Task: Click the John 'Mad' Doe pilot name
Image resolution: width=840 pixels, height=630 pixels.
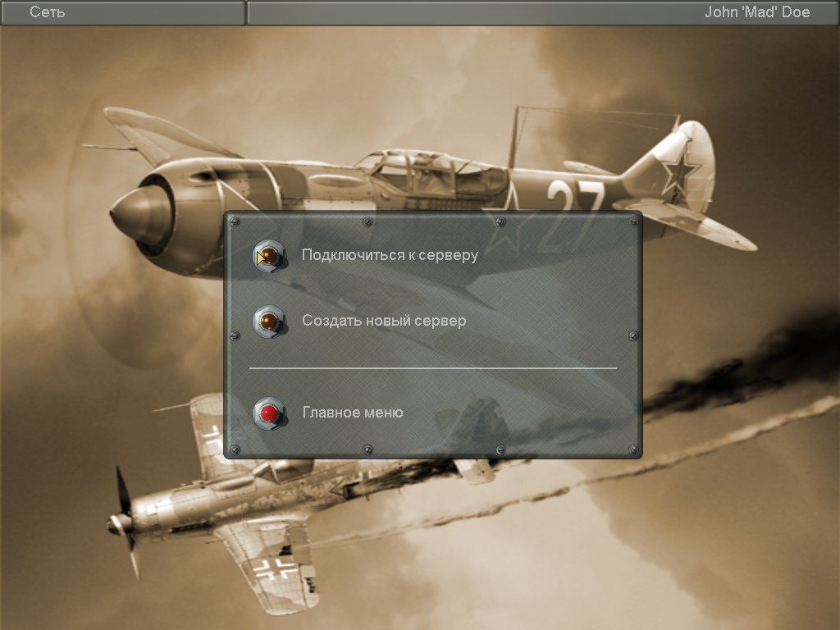Action: (x=757, y=12)
